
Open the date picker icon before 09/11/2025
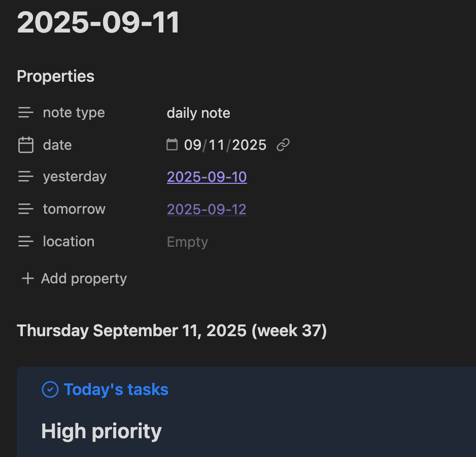(x=173, y=145)
